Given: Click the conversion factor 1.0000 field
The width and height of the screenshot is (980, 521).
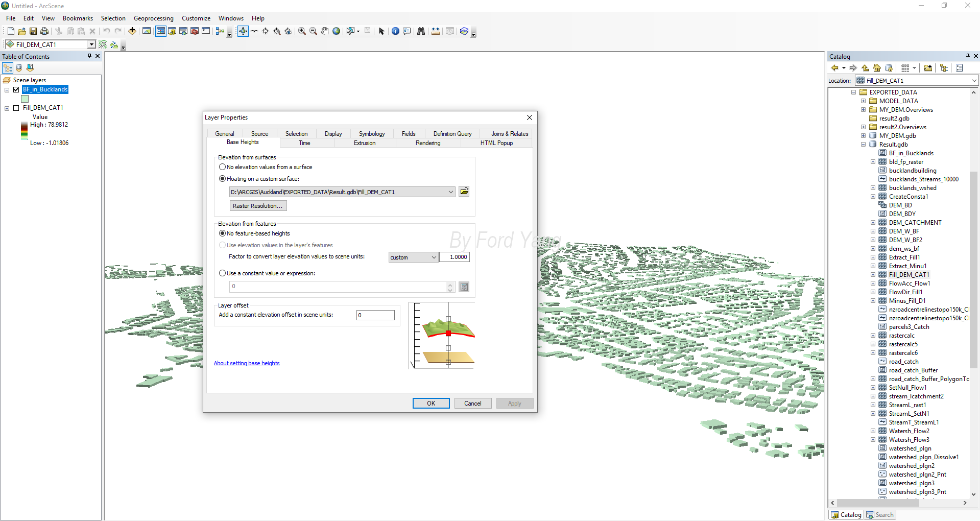Looking at the screenshot, I should click(x=454, y=257).
